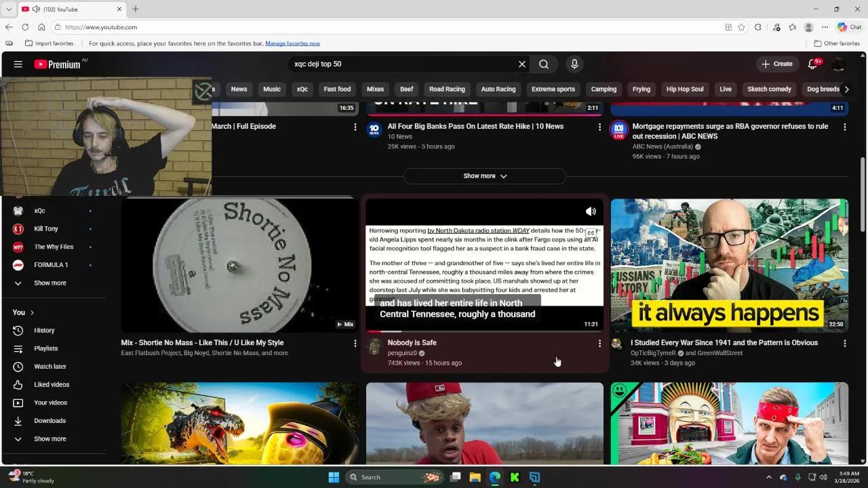
Task: Select the Extreme sports chip
Action: point(553,89)
